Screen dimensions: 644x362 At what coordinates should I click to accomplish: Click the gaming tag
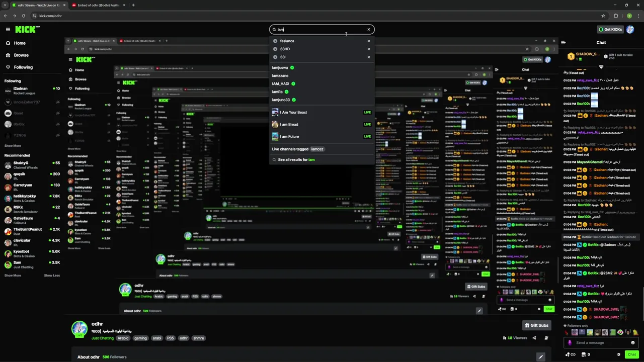pos(140,338)
